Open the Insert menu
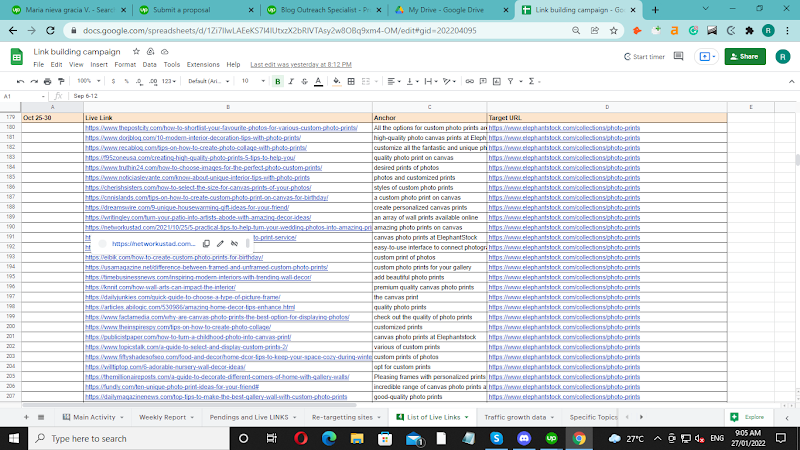 tap(99, 64)
